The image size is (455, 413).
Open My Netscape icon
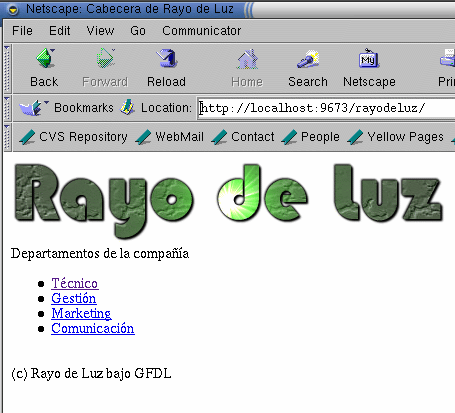[369, 58]
